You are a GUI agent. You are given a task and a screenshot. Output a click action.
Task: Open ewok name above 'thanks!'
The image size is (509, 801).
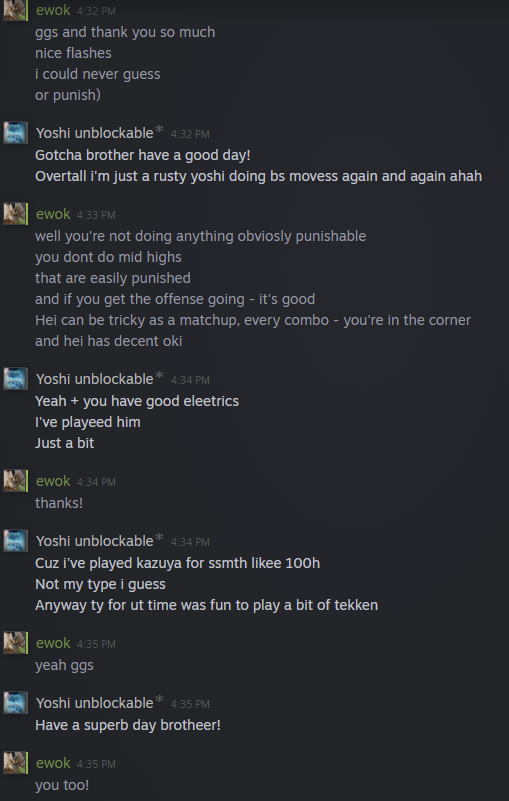53,481
